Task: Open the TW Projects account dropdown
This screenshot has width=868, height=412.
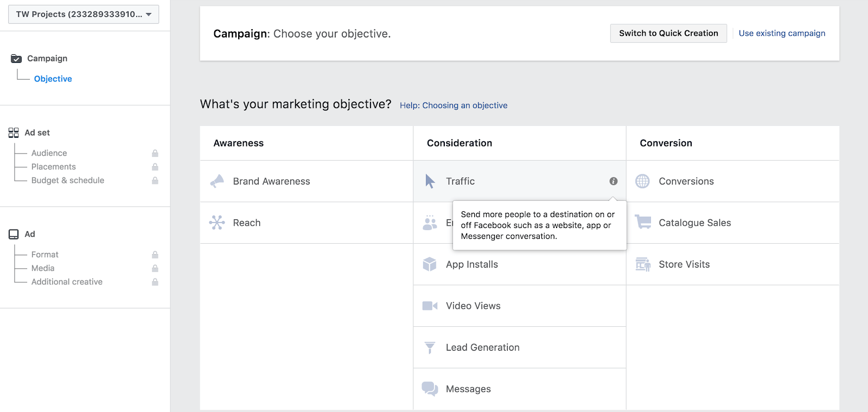Action: point(84,14)
